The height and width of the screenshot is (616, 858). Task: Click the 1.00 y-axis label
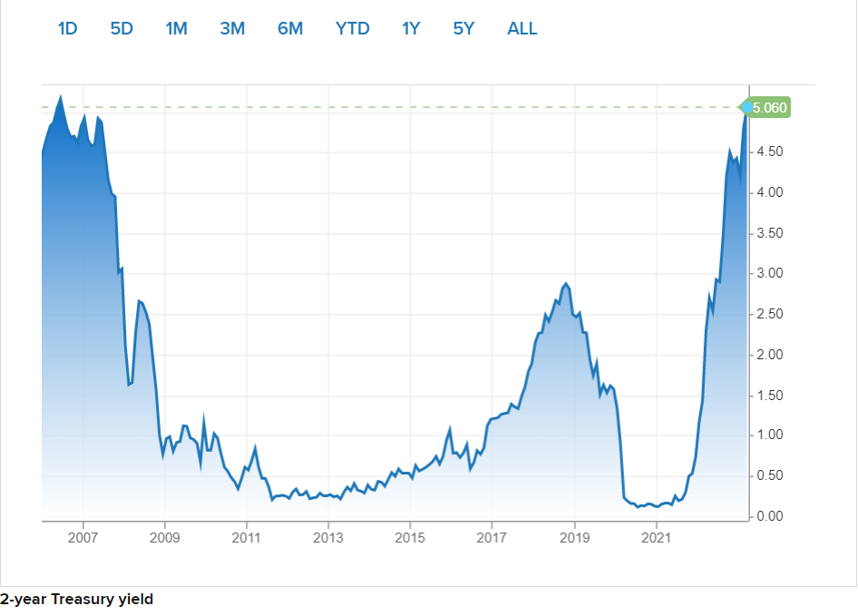770,435
